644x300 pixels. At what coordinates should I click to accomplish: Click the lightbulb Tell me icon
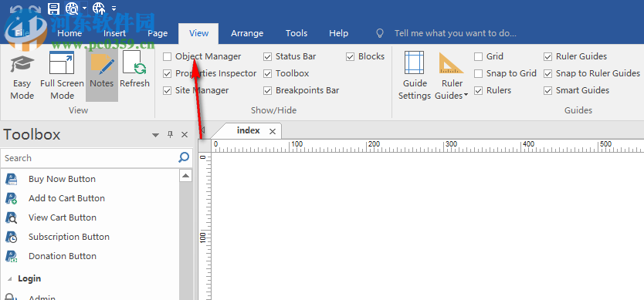[381, 33]
